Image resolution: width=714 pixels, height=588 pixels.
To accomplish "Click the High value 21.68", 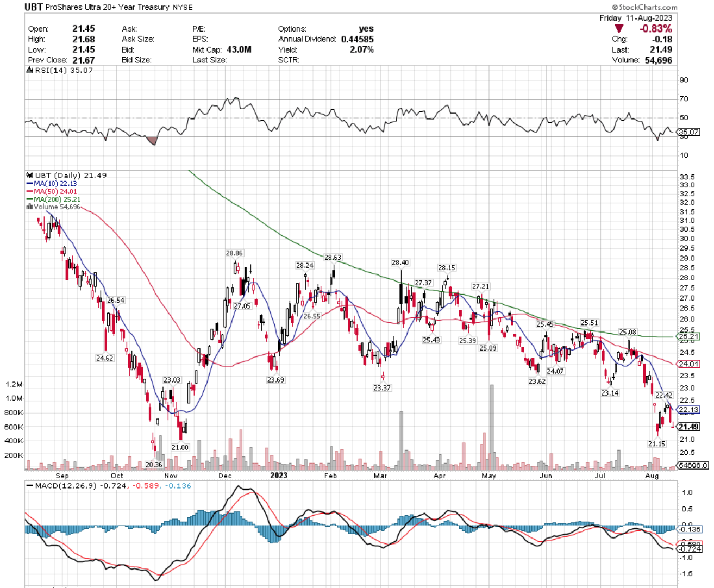I will pyautogui.click(x=84, y=39).
